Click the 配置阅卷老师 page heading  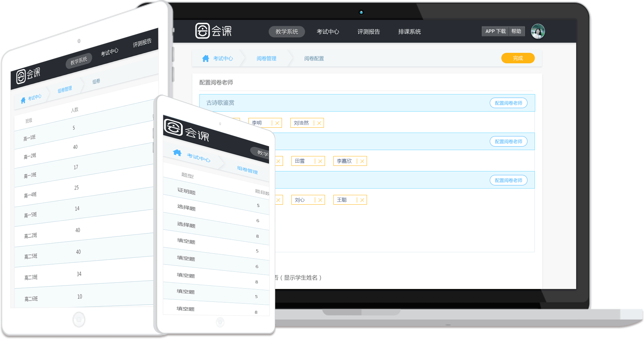(x=216, y=83)
